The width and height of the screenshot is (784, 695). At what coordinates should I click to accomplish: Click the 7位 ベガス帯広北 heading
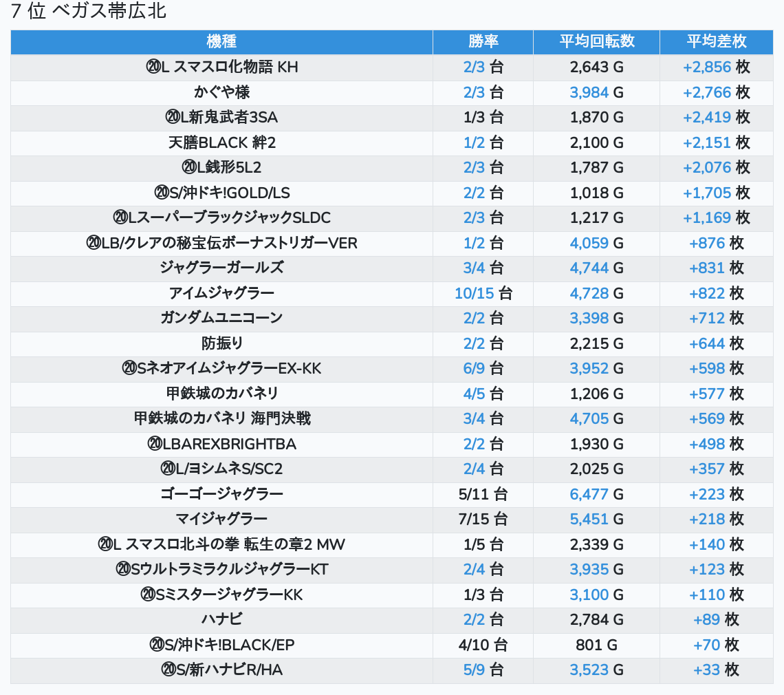coord(89,12)
